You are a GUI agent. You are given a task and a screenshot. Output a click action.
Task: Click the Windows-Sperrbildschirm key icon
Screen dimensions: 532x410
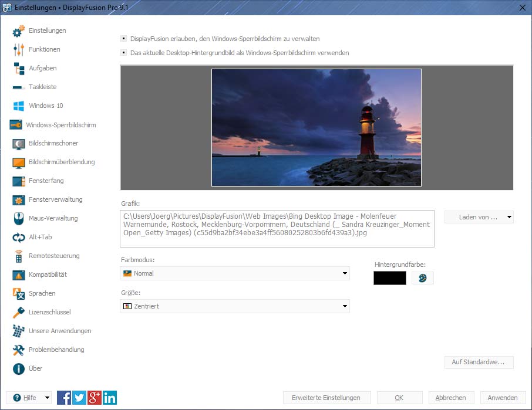click(16, 125)
